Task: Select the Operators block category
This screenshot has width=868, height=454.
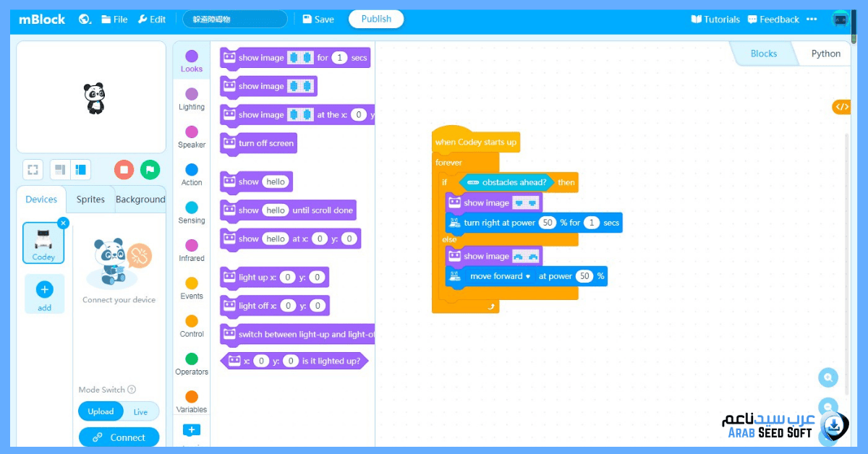Action: pyautogui.click(x=192, y=364)
